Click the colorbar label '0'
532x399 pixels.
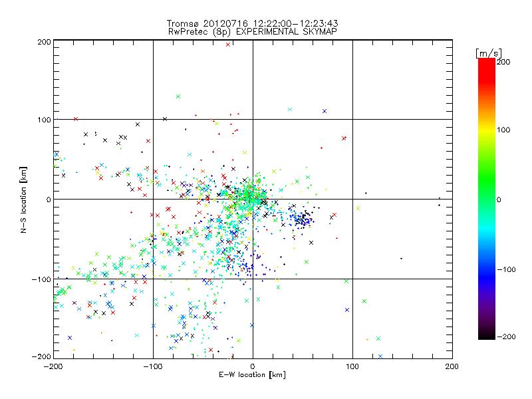499,199
